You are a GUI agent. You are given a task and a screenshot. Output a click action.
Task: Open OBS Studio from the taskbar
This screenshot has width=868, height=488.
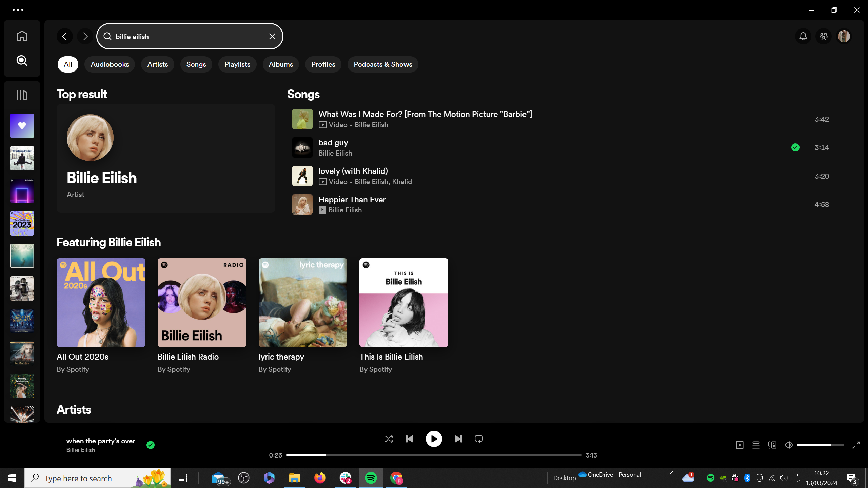tap(244, 478)
